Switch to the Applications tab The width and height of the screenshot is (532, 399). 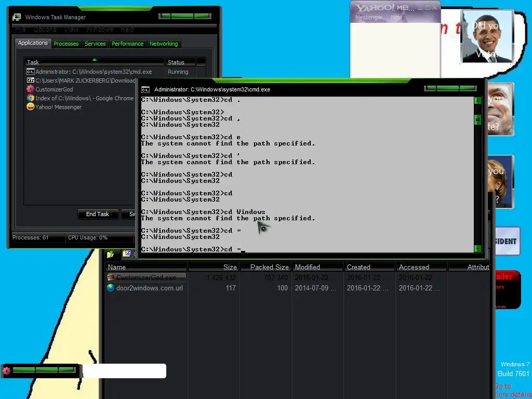click(33, 43)
